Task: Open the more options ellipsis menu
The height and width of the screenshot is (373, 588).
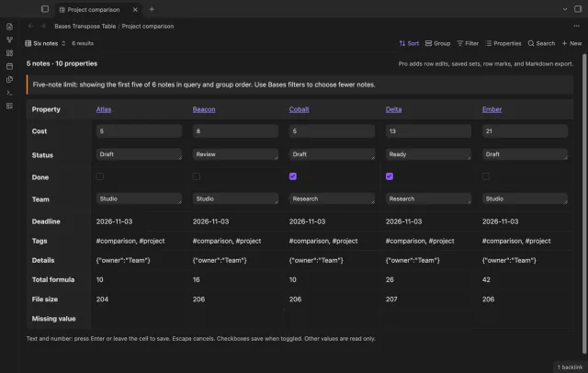Action: coord(576,26)
